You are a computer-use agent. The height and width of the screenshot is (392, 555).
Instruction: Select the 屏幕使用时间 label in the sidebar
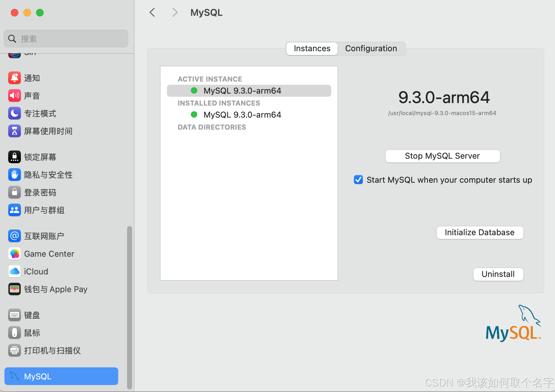coord(48,131)
